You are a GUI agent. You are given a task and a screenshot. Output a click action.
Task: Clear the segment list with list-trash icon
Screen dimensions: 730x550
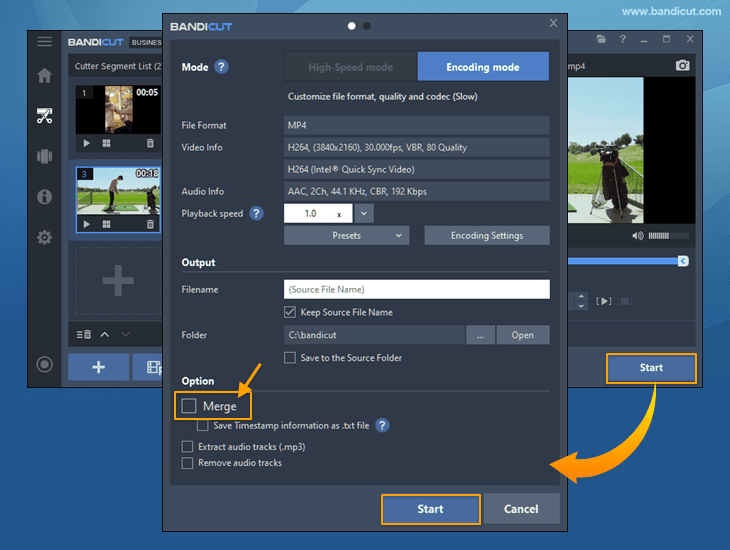84,334
